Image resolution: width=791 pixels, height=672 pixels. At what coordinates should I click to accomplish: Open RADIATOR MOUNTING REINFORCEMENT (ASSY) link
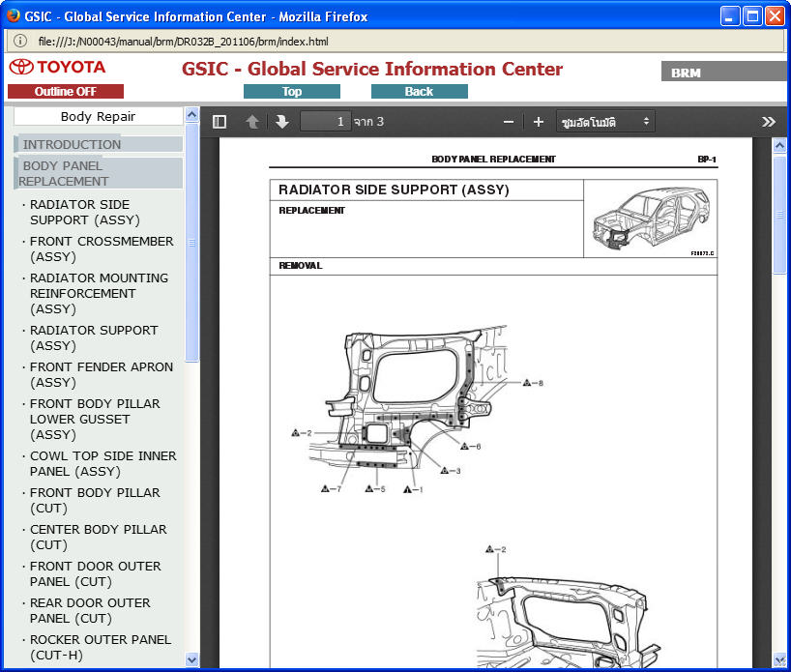coord(99,294)
